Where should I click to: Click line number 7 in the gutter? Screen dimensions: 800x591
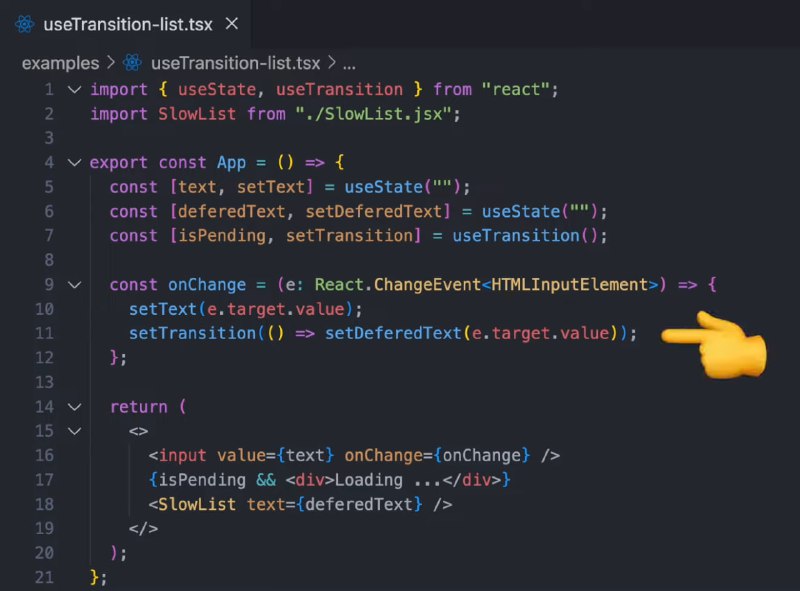[x=49, y=236]
